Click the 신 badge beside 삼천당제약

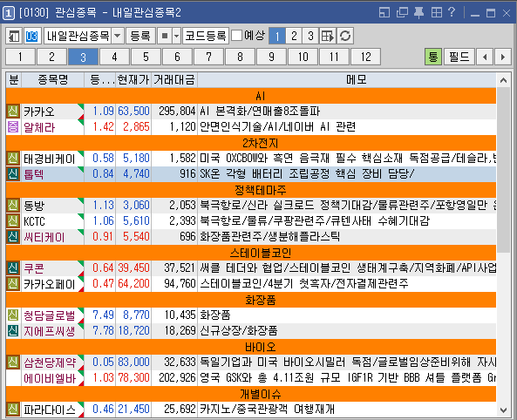tap(13, 362)
